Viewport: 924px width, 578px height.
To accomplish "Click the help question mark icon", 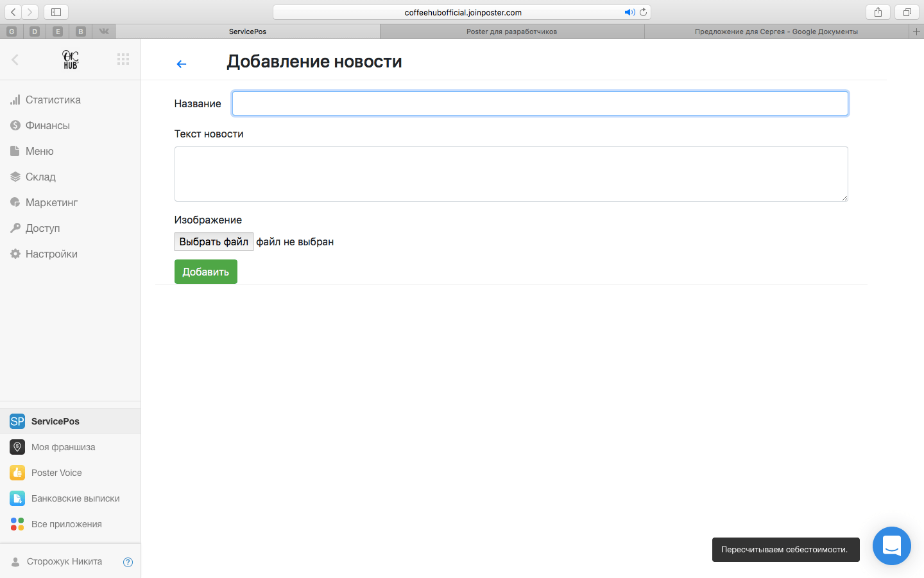I will pyautogui.click(x=128, y=562).
